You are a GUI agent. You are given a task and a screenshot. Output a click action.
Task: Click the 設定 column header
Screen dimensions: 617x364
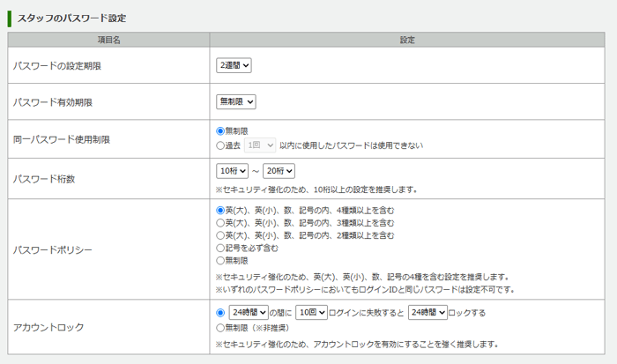click(x=407, y=40)
